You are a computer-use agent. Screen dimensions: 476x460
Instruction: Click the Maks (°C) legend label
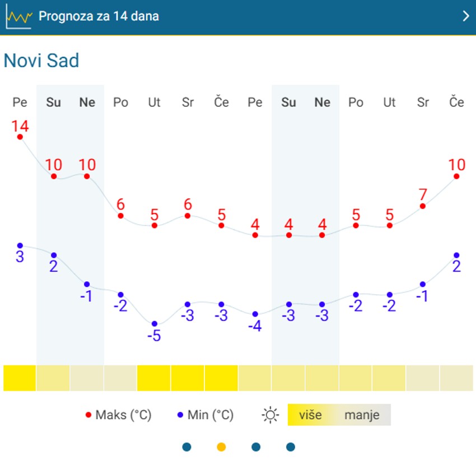click(123, 415)
